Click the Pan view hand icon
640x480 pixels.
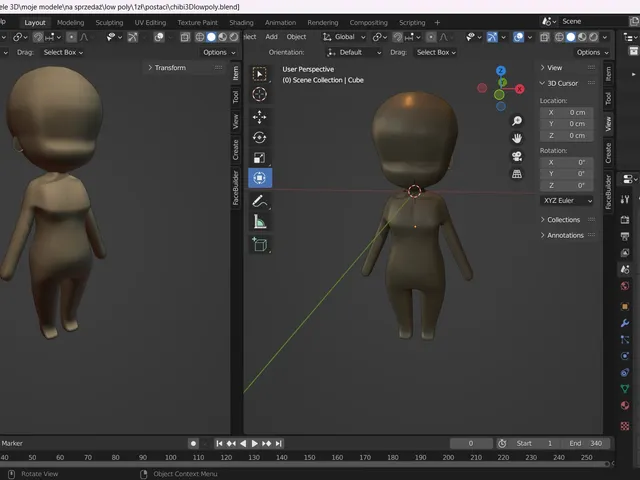click(x=517, y=139)
